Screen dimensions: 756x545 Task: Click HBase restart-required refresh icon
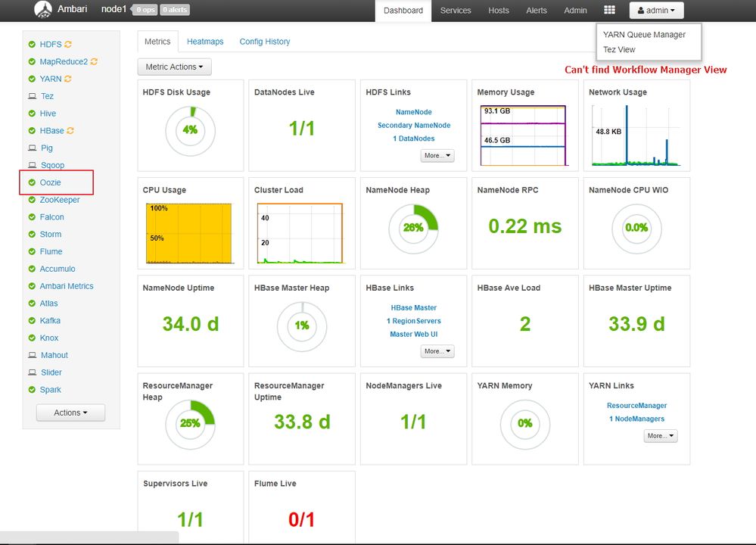click(70, 131)
